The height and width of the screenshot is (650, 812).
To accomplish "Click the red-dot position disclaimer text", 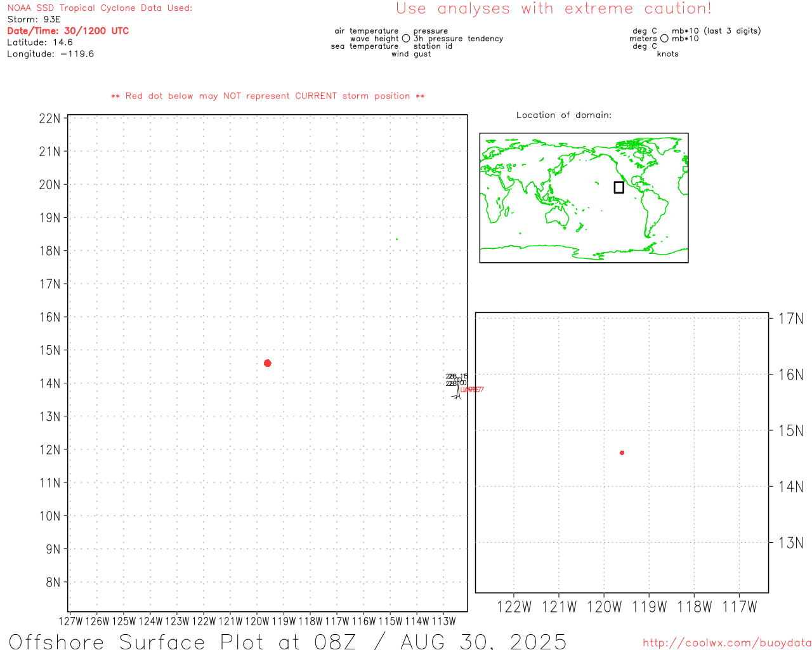I will [x=268, y=96].
